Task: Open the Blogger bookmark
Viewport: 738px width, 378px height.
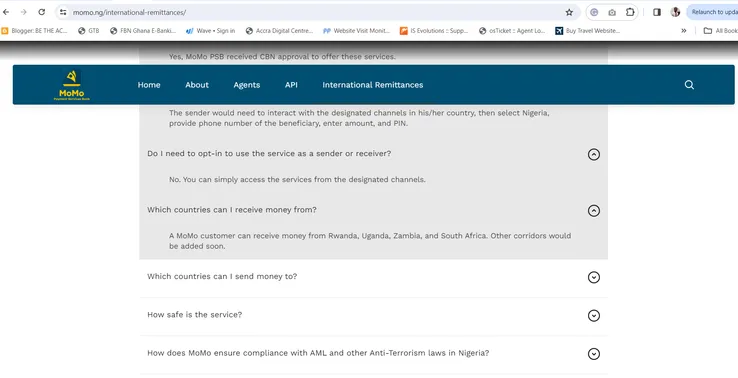Action: tap(34, 31)
